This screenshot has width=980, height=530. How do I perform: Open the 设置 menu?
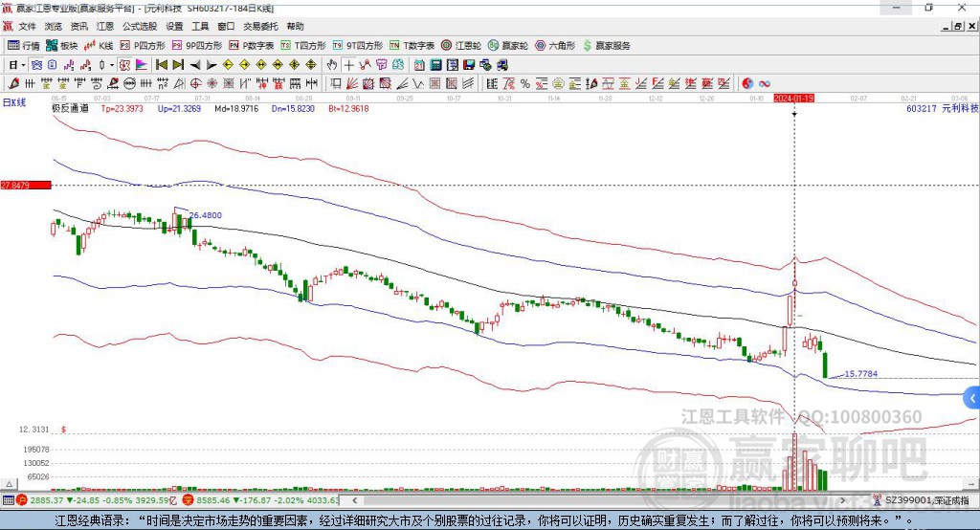174,26
